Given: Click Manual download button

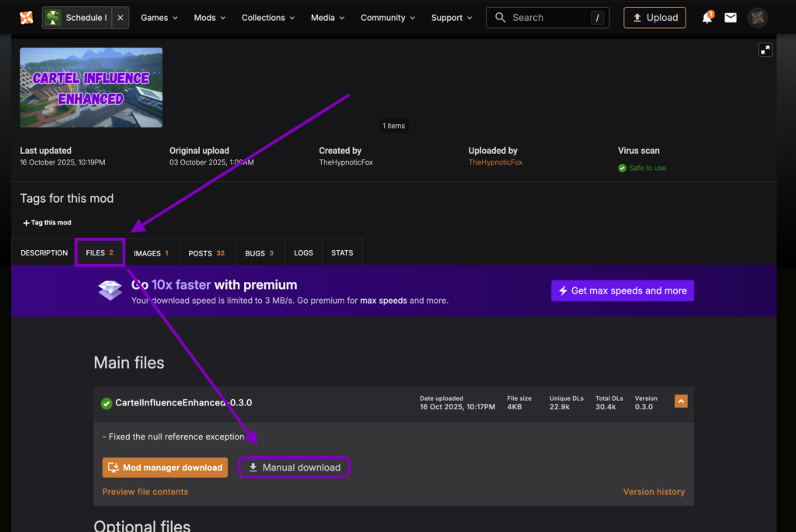Looking at the screenshot, I should (x=294, y=468).
